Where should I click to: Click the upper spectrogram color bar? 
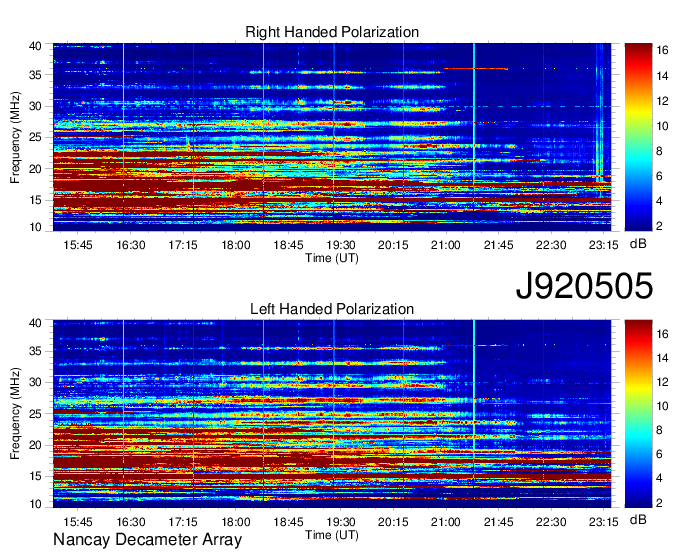tap(638, 137)
